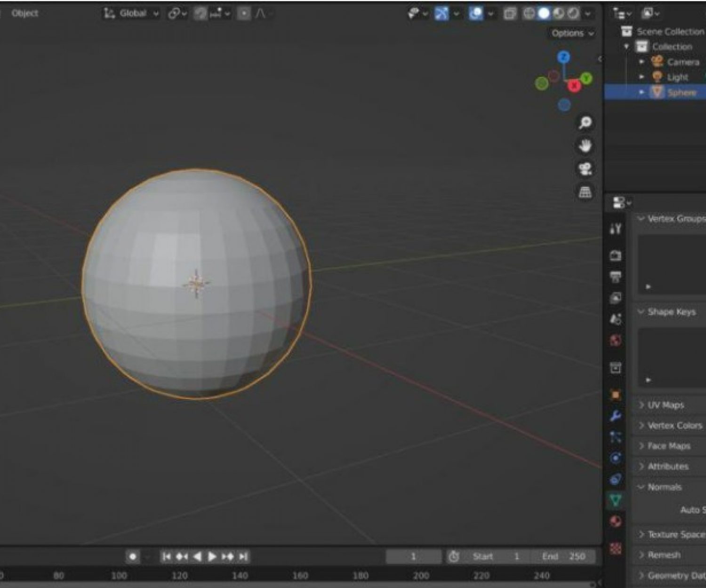This screenshot has height=588, width=706.
Task: Open the Modifier properties wrench tab
Action: coord(615,416)
